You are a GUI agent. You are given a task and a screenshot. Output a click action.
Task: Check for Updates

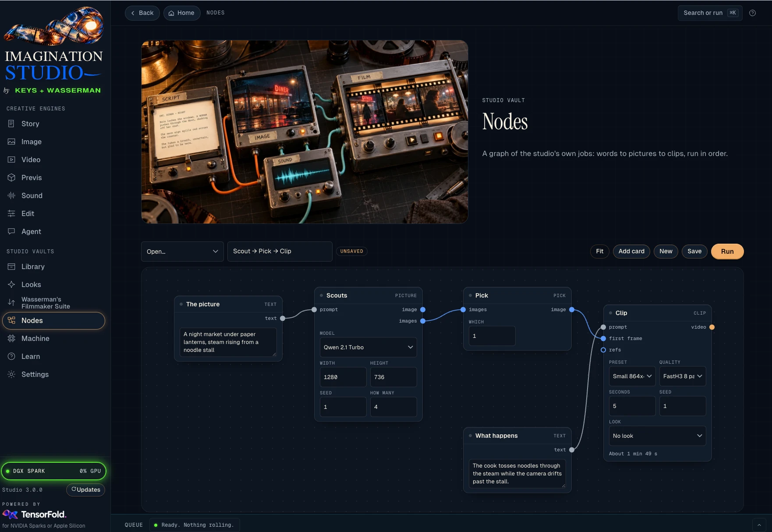click(x=85, y=490)
